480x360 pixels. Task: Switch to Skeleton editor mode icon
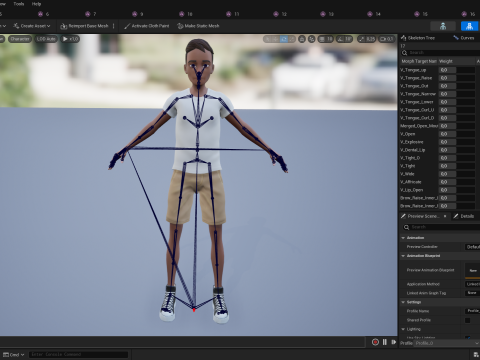[443, 26]
